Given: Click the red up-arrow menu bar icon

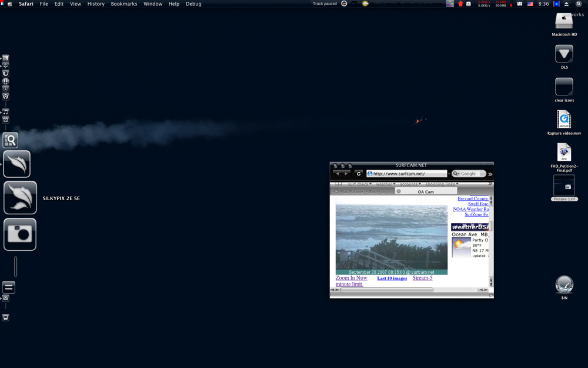Looking at the screenshot, I should point(460,4).
